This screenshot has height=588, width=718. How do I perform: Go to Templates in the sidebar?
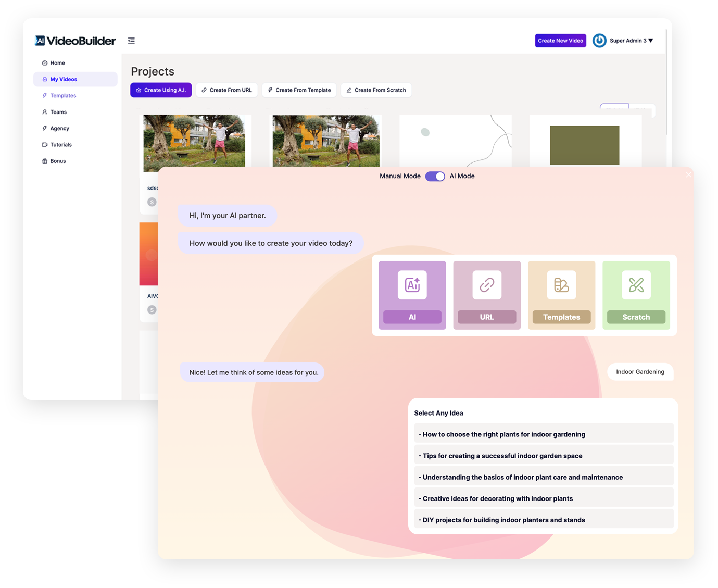click(63, 96)
